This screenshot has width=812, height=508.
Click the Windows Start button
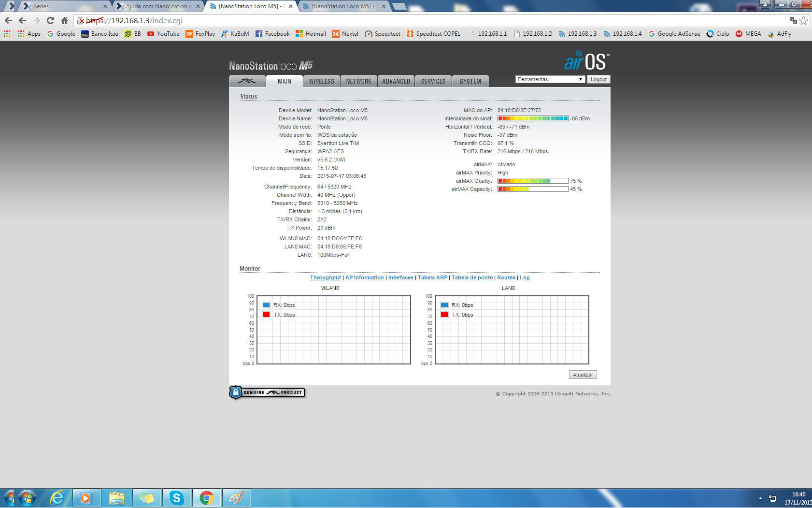tap(27, 498)
